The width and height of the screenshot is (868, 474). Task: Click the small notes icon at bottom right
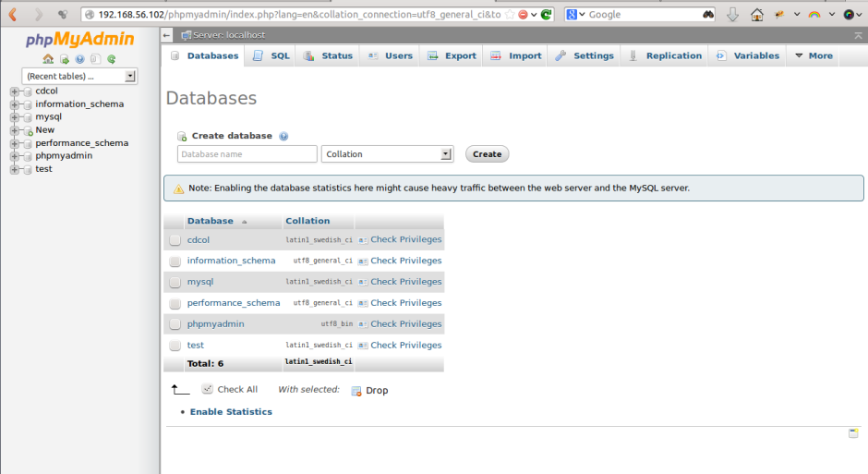coord(853,433)
